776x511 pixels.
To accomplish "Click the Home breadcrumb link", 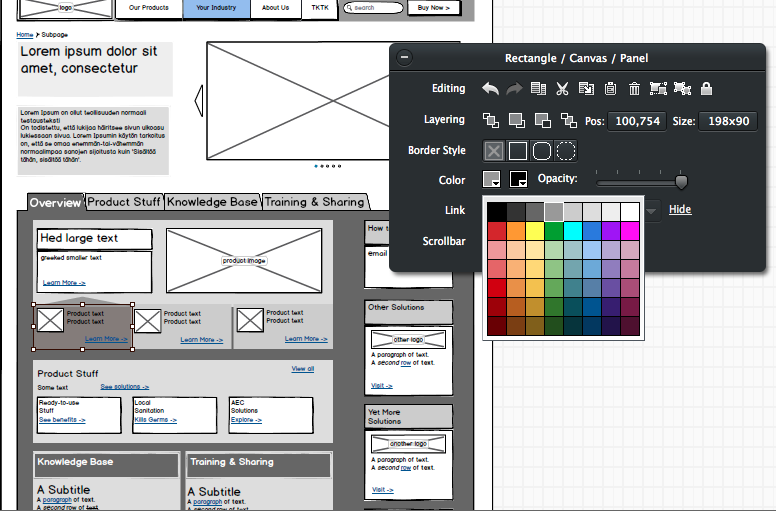I will [x=25, y=35].
